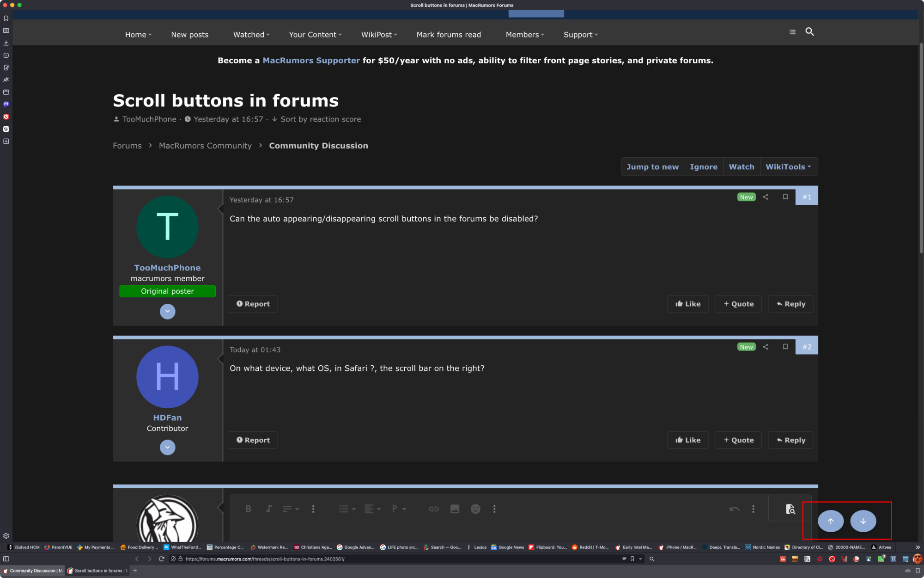
Task: Click the scroll-to-top arrow button
Action: 830,521
